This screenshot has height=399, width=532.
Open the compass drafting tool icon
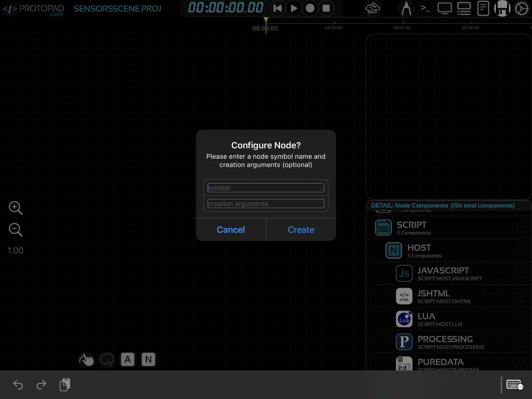coord(406,9)
